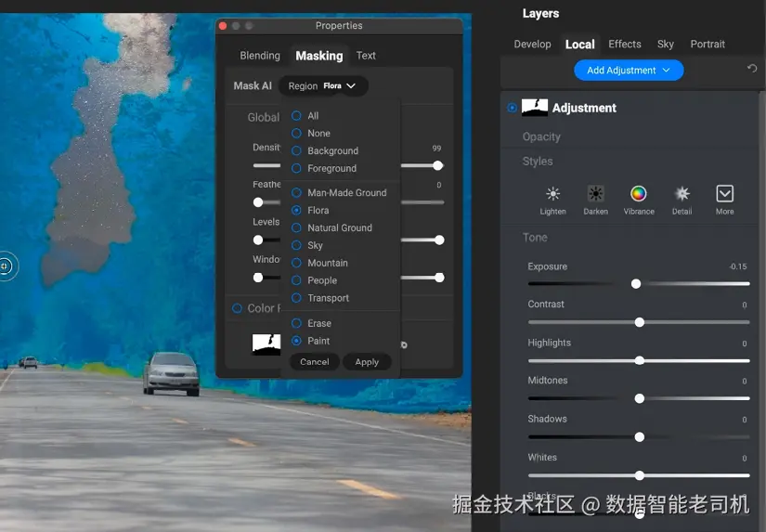The height and width of the screenshot is (532, 766).
Task: Apply the Vibrance style icon
Action: [638, 194]
